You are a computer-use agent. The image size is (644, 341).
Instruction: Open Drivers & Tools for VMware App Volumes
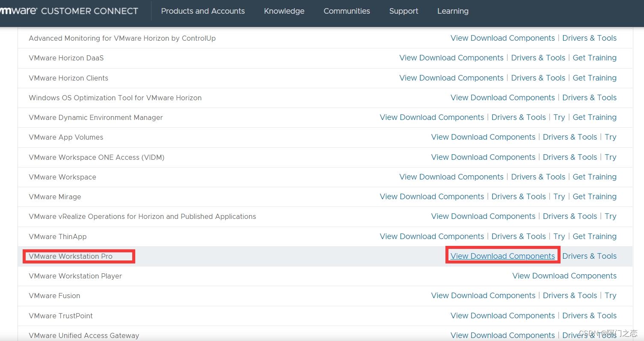pos(570,137)
